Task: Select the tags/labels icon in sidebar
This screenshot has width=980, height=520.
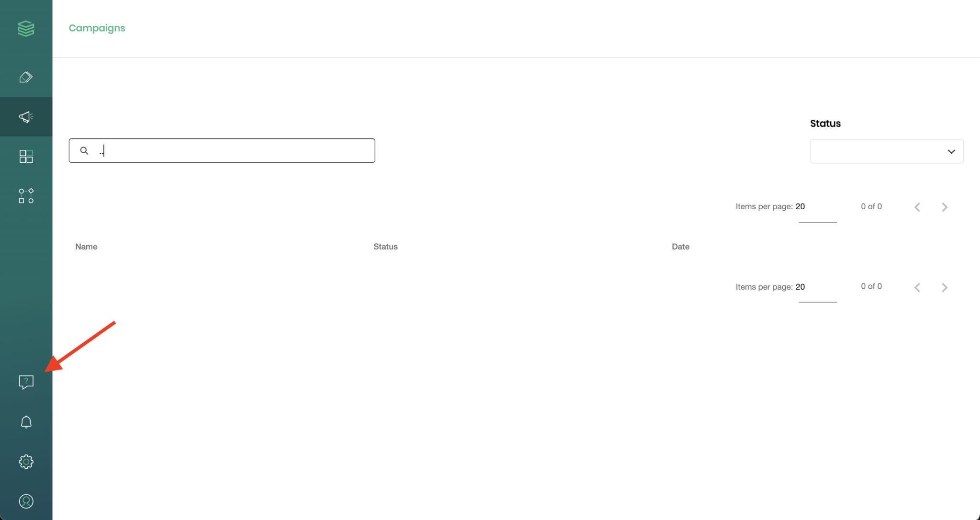Action: (26, 77)
